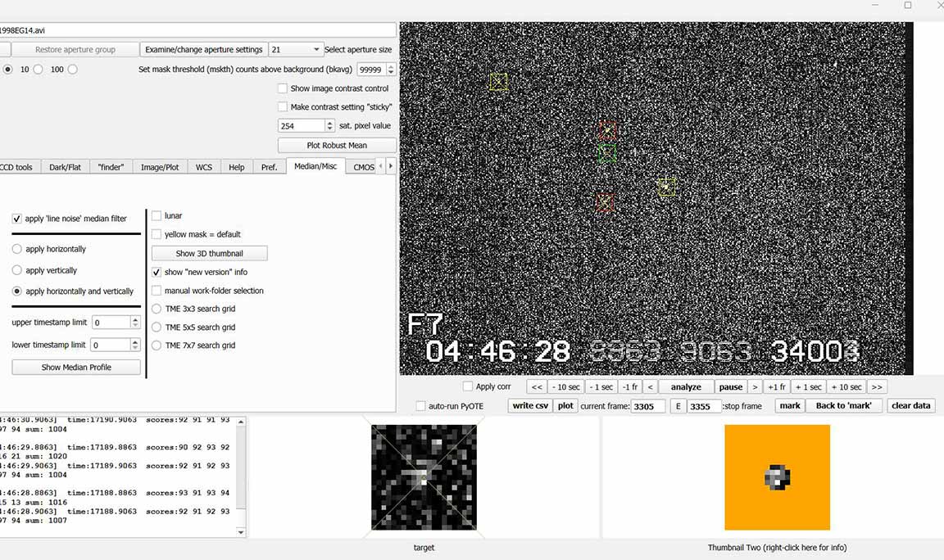Select the radio button after 100
This screenshot has width=944, height=560.
[73, 69]
